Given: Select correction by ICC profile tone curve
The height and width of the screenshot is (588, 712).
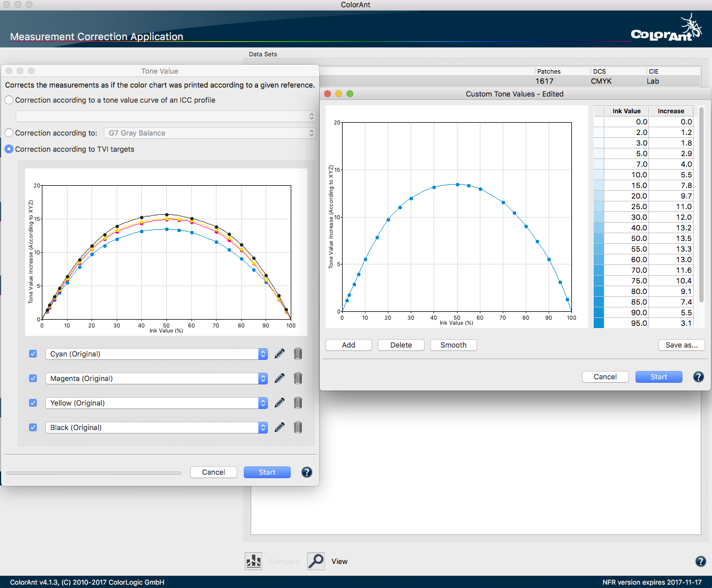Looking at the screenshot, I should [x=9, y=100].
